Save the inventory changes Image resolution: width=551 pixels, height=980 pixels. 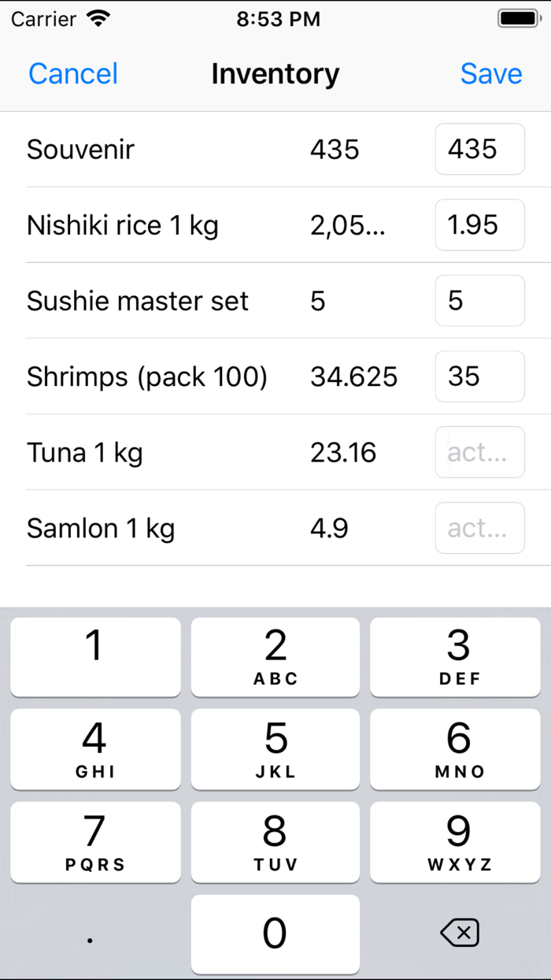pyautogui.click(x=491, y=74)
